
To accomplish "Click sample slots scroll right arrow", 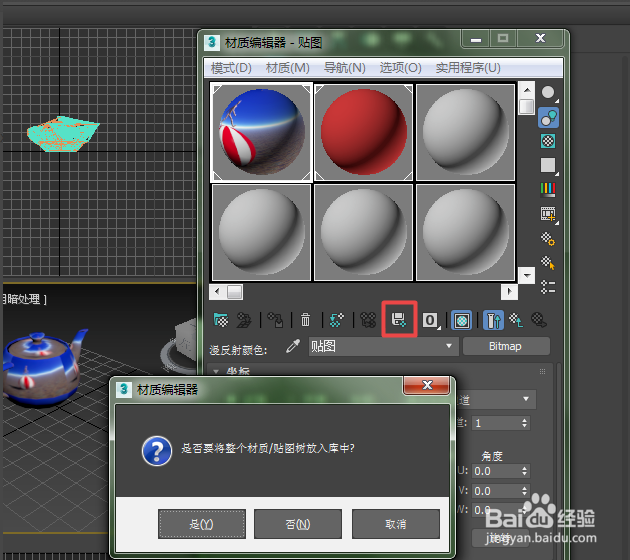I will point(509,292).
